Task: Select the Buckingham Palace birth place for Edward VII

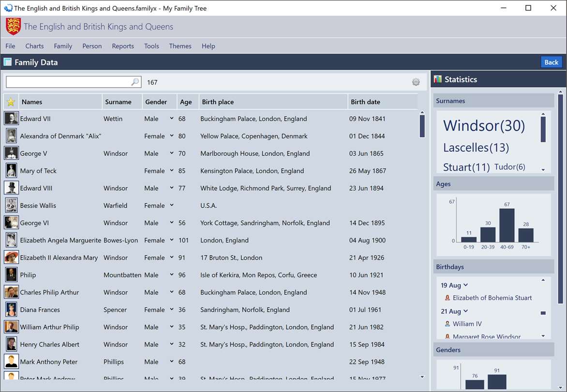Action: 254,119
